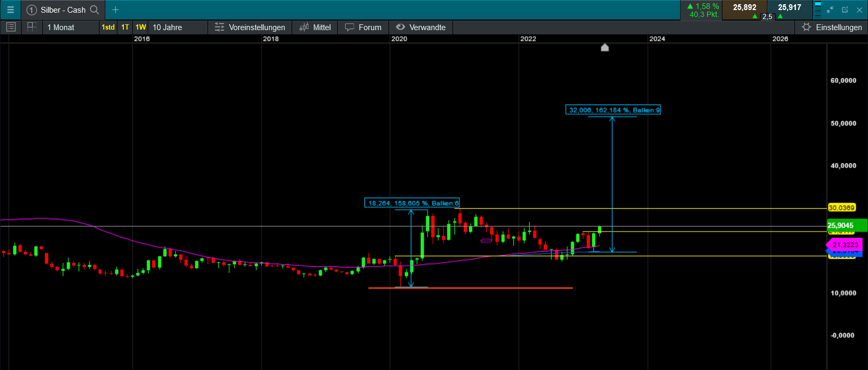The height and width of the screenshot is (370, 868).
Task: Click the 60,0000 price axis label
Action: [x=843, y=80]
